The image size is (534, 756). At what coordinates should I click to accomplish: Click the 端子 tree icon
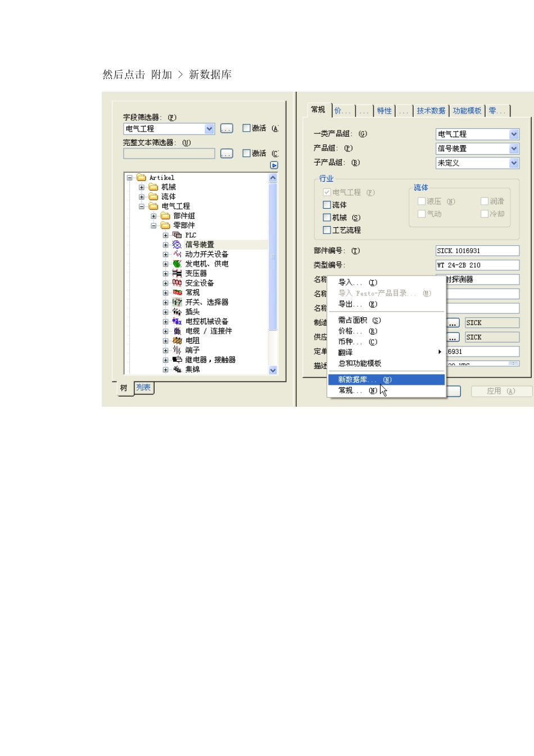(177, 350)
